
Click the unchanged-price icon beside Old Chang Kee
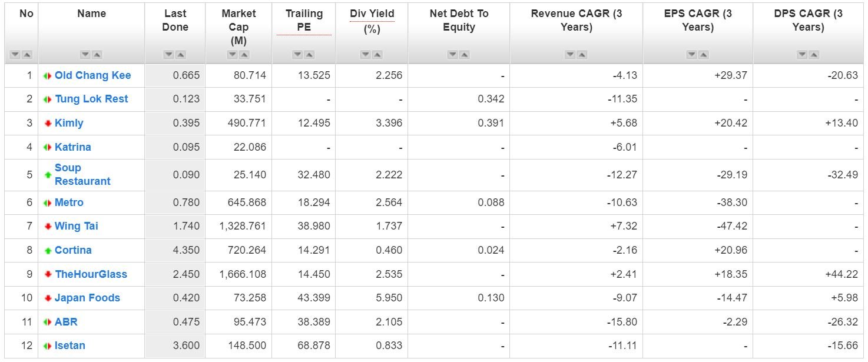tap(48, 76)
